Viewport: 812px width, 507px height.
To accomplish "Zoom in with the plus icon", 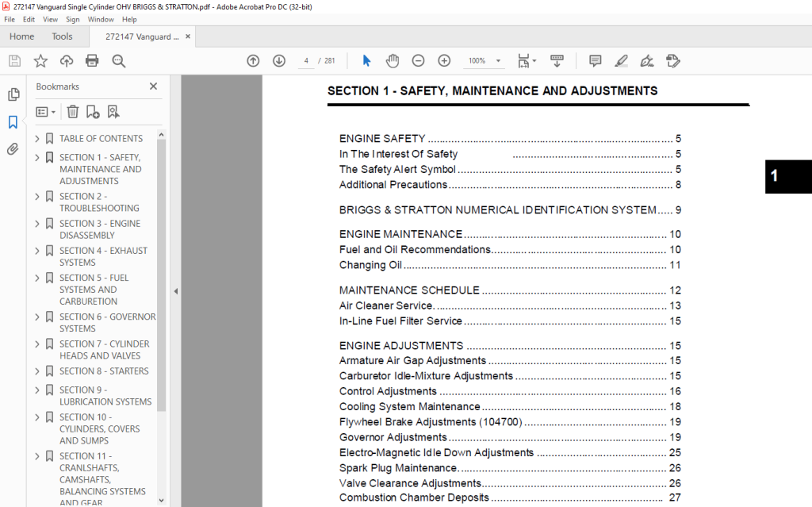I will tap(444, 61).
